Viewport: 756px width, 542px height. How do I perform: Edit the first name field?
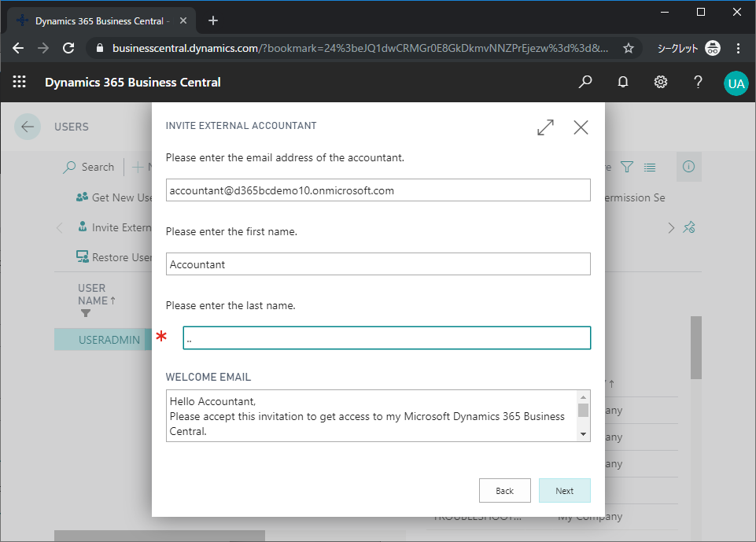tap(378, 264)
